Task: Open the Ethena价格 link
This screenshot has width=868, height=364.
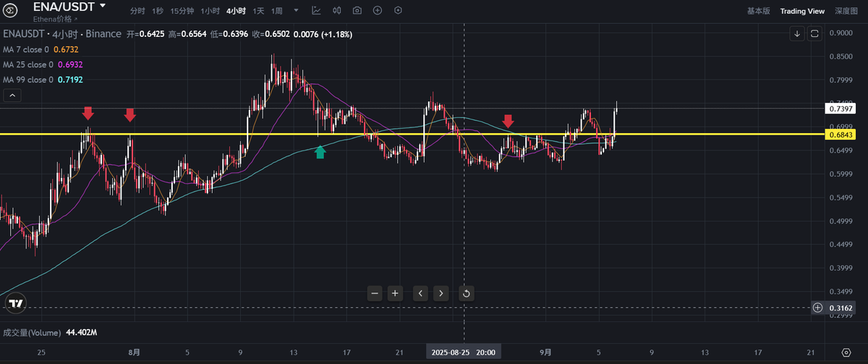Action: 55,19
